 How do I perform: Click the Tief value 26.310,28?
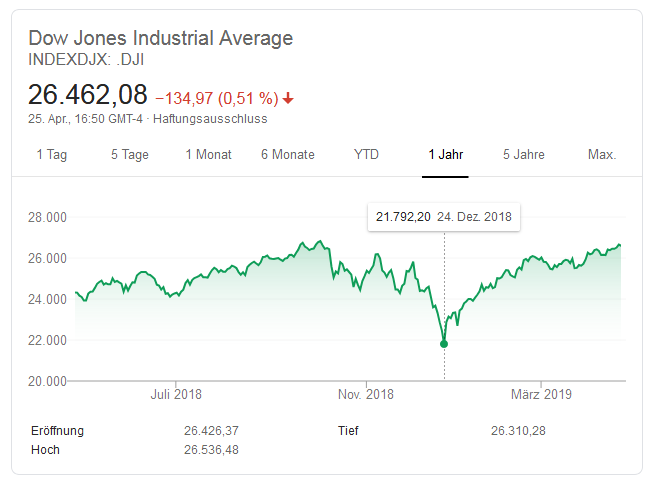point(517,431)
